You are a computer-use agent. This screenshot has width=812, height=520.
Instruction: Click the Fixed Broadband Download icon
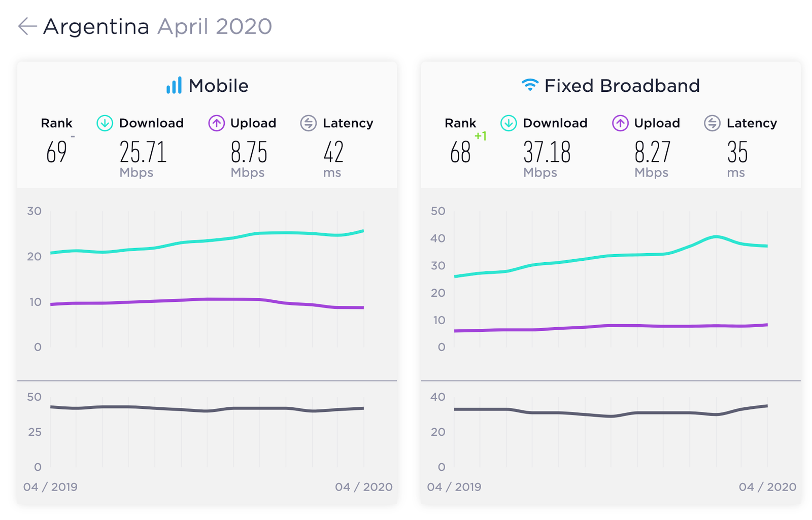(x=509, y=123)
